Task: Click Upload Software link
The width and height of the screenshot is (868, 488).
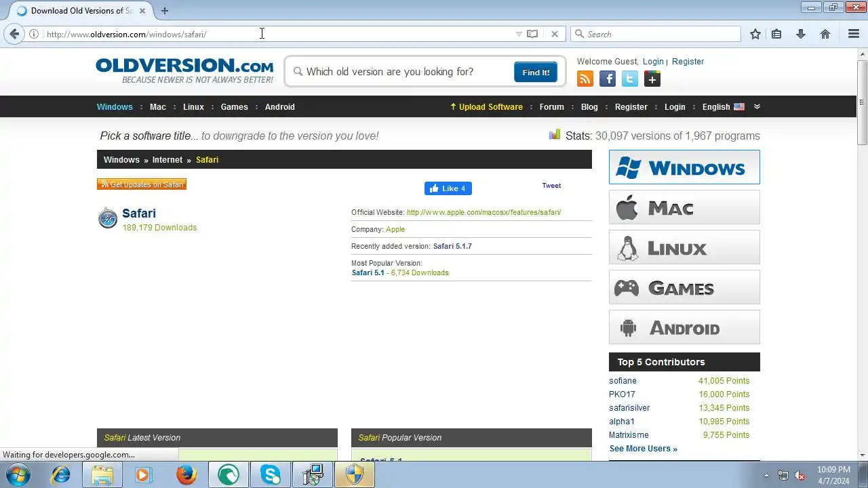Action: [486, 106]
